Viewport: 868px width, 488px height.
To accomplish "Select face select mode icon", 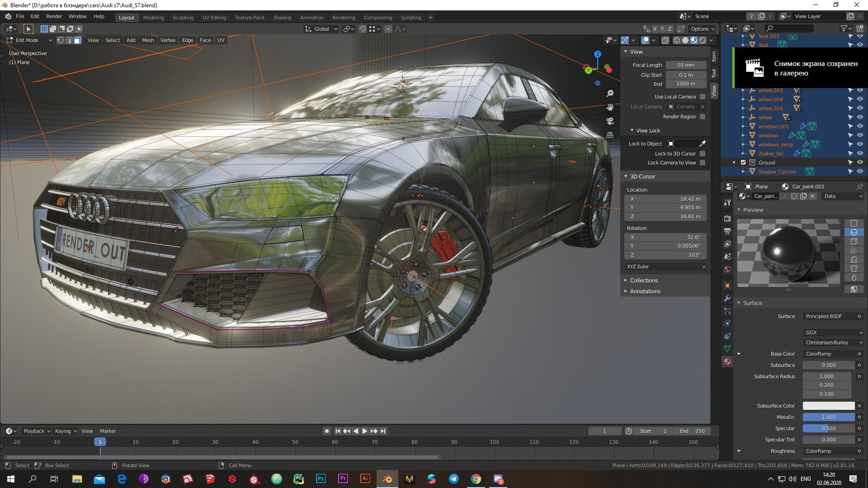I will [x=77, y=40].
